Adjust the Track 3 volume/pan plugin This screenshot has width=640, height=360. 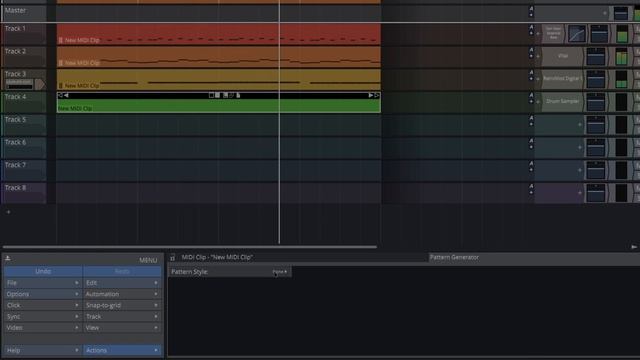point(596,79)
